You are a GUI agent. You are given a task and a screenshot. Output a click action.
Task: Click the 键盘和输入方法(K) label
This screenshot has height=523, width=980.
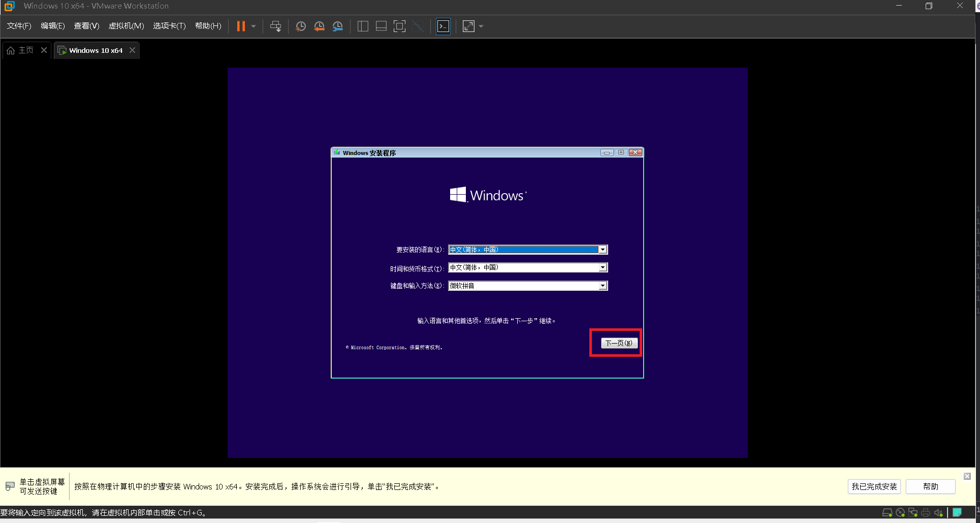coord(417,286)
